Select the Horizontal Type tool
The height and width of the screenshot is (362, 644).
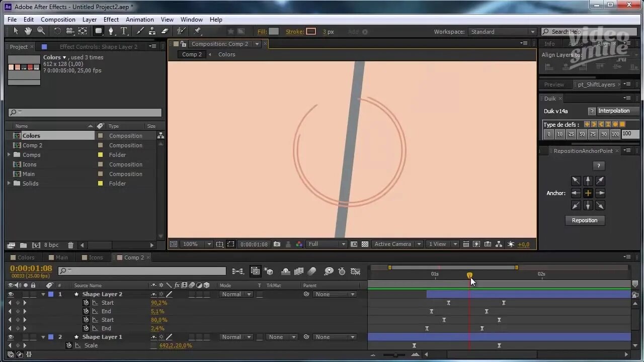click(x=124, y=31)
